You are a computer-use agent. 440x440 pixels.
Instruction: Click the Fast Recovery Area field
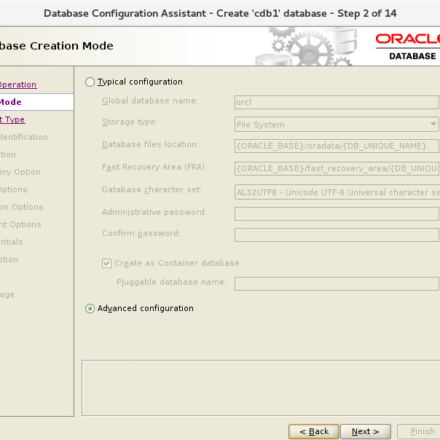336,169
